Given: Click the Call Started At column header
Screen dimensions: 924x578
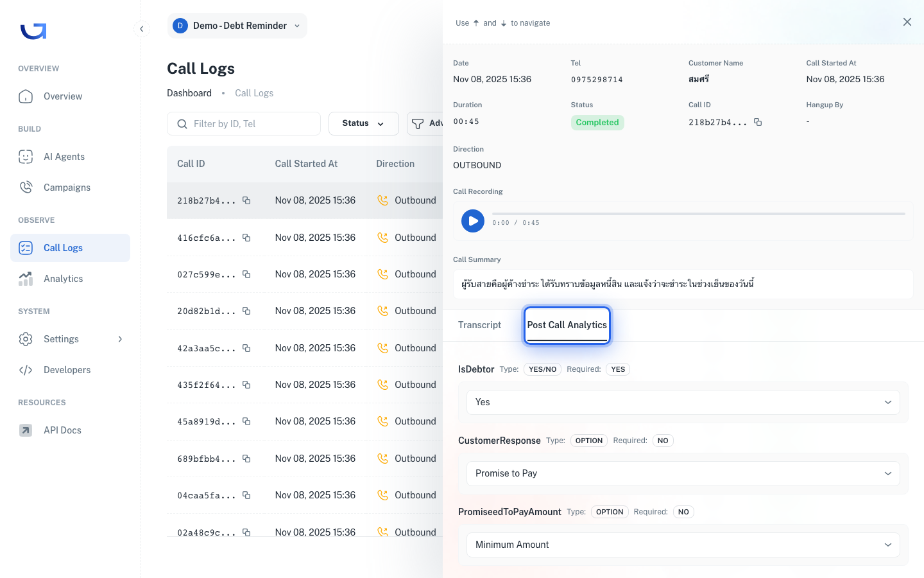Looking at the screenshot, I should click(x=306, y=164).
